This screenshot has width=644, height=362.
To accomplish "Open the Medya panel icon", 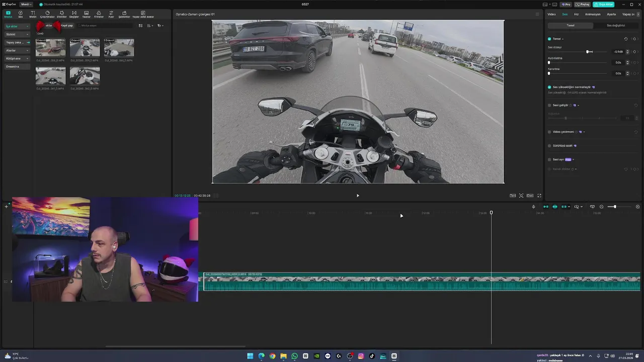I will pos(8,14).
